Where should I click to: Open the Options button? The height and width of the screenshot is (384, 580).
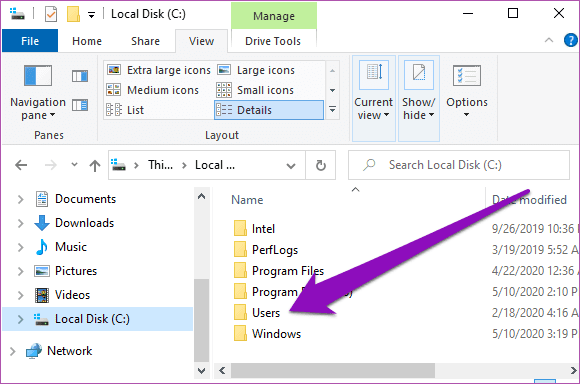point(467,91)
